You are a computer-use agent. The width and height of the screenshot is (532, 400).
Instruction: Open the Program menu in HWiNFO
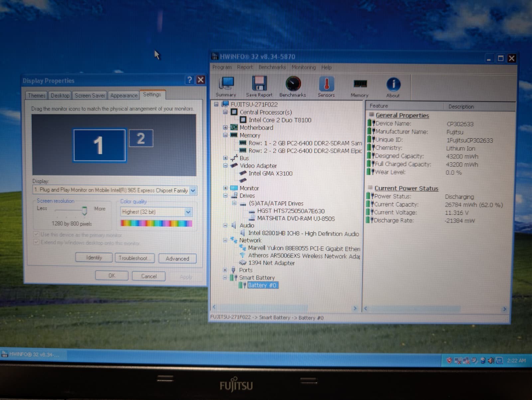pos(222,67)
